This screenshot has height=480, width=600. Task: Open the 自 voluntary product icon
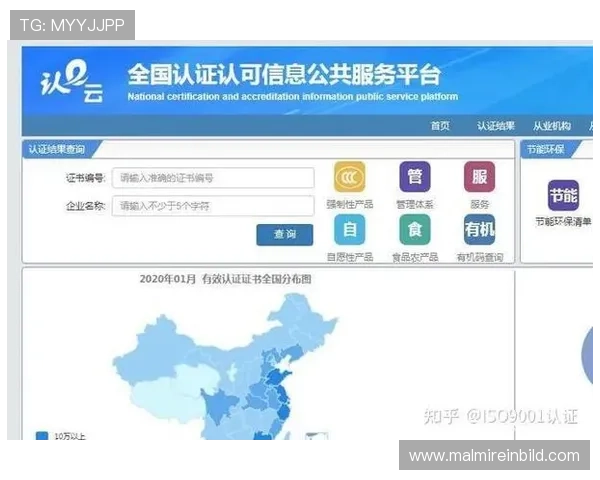(349, 230)
